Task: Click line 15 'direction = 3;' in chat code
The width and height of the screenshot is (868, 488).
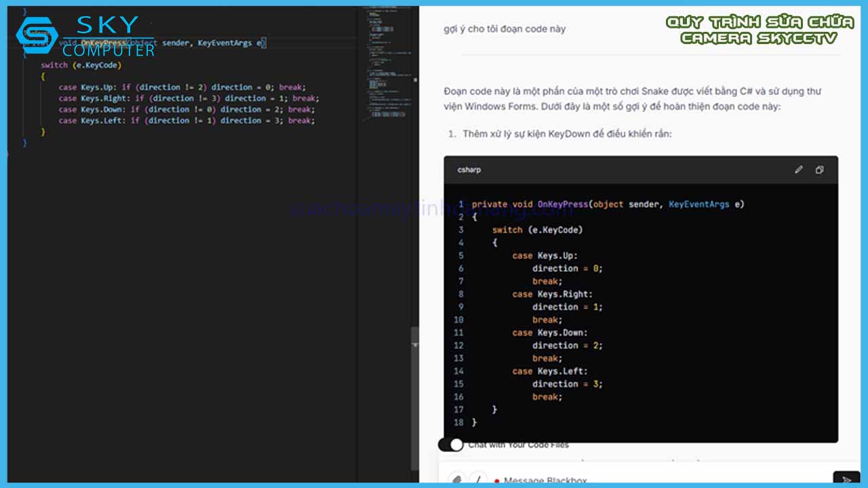Action: [567, 384]
